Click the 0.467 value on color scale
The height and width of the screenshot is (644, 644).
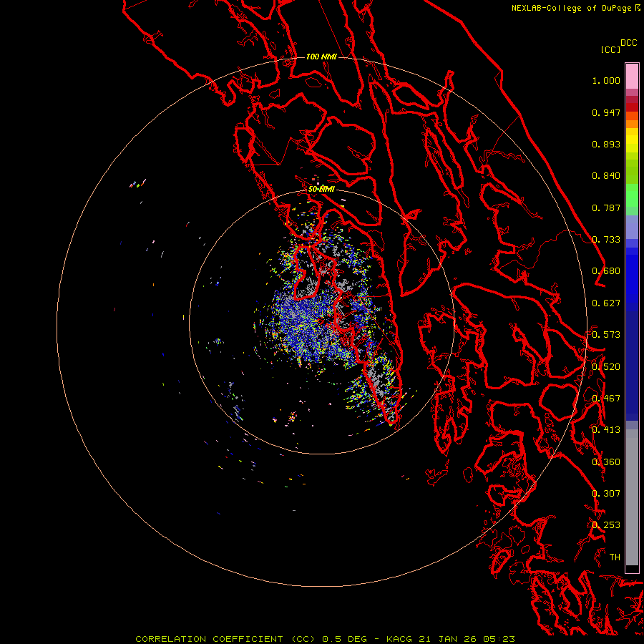606,399
